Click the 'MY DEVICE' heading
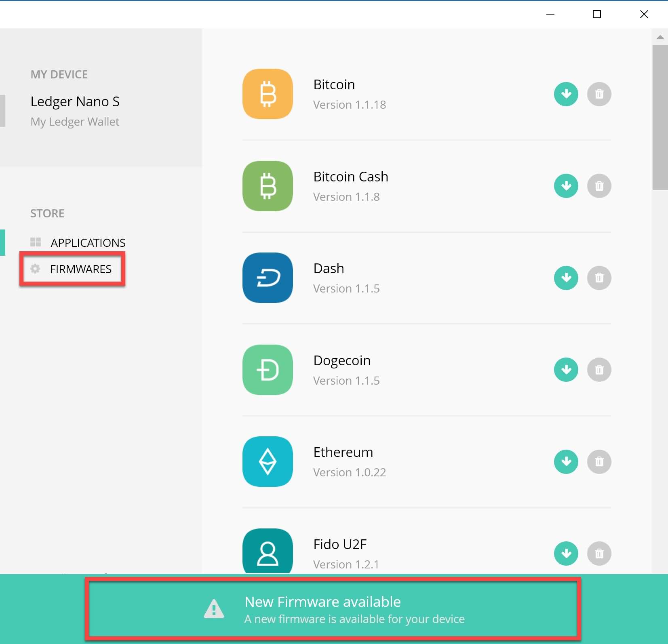This screenshot has width=668, height=644. (59, 75)
